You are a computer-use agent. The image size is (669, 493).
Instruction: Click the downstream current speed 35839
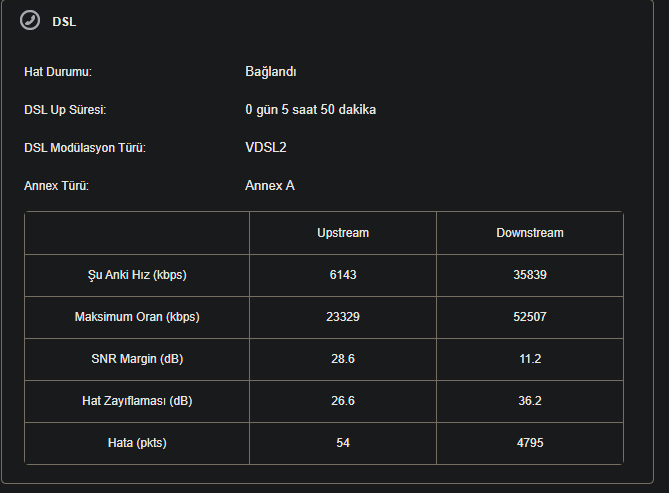point(530,275)
